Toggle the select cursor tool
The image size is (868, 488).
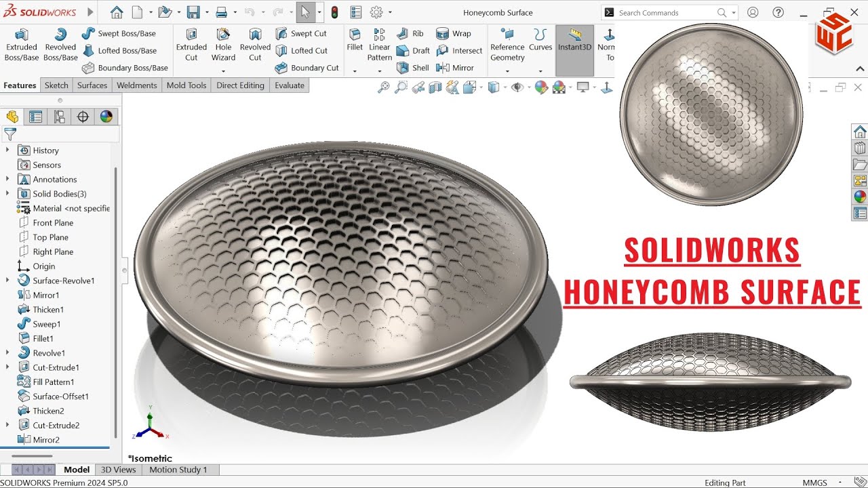pyautogui.click(x=305, y=12)
